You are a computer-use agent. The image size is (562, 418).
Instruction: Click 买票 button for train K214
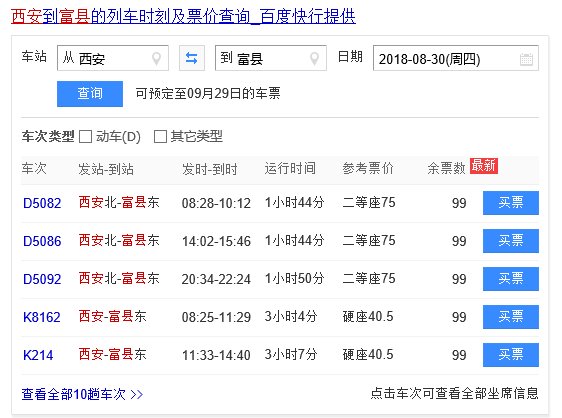pyautogui.click(x=511, y=355)
